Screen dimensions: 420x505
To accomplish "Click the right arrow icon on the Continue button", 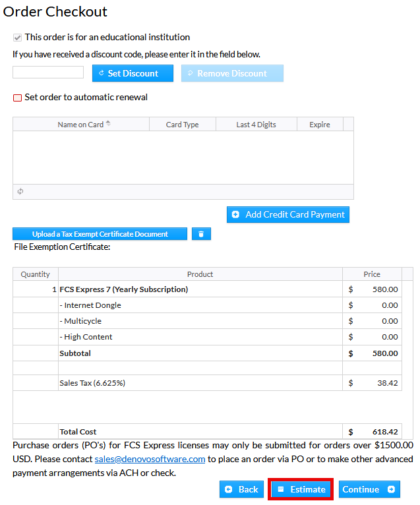I will (x=390, y=489).
